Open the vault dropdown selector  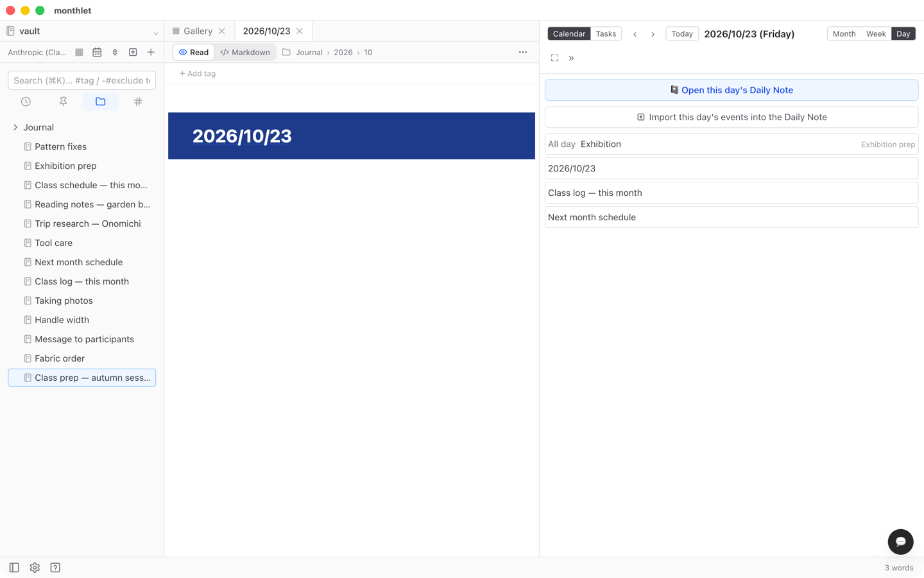82,31
